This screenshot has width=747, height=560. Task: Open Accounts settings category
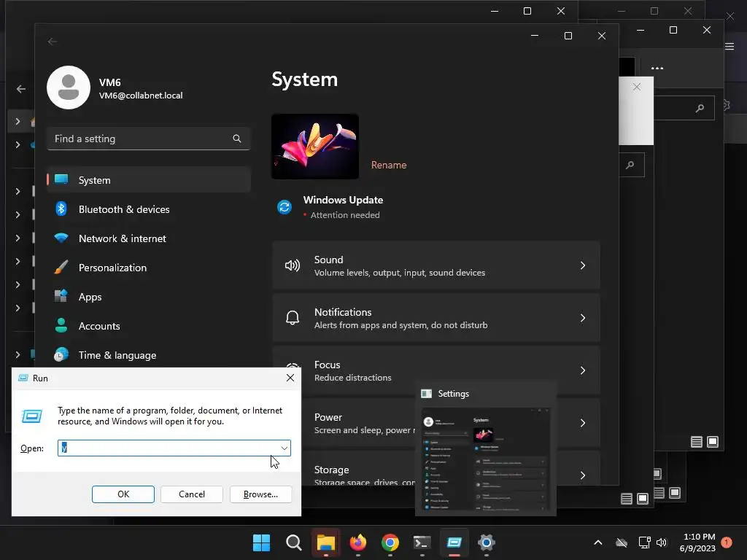pyautogui.click(x=149, y=326)
